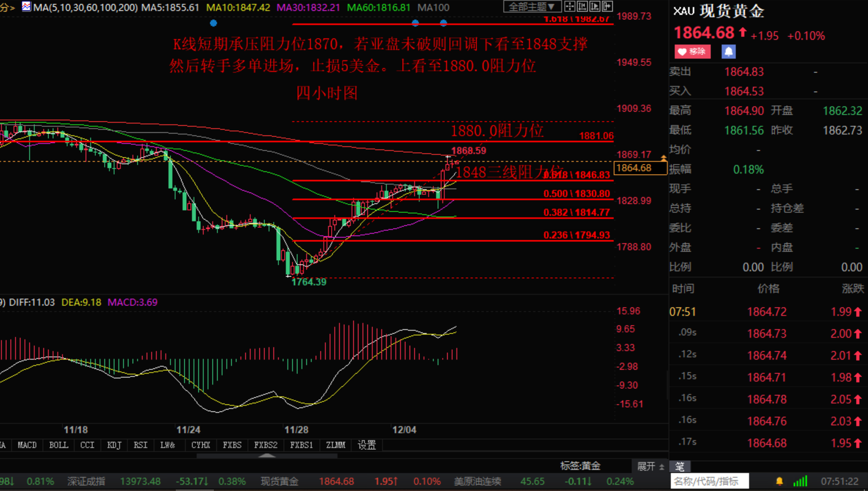This screenshot has width=868, height=491.
Task: Switch to the FXBS1 indicator tab
Action: coord(302,445)
